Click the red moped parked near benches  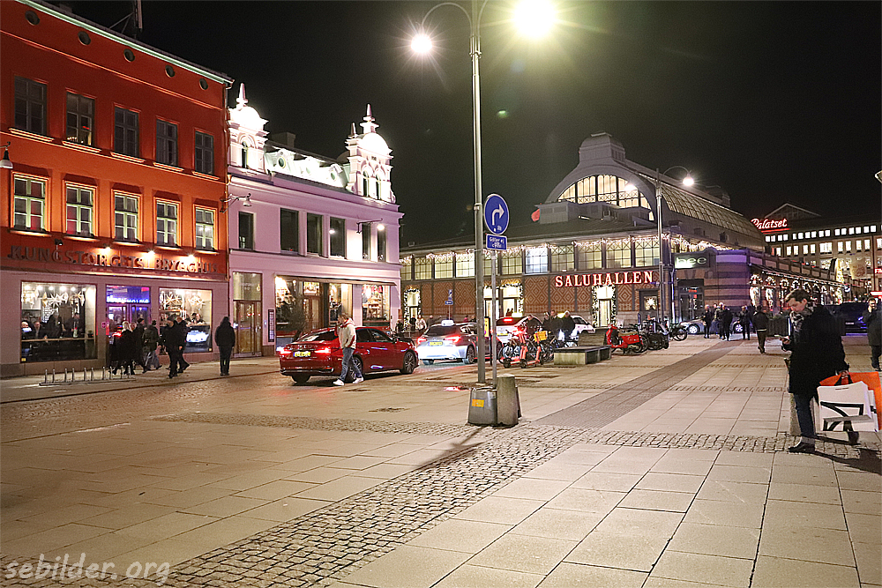point(624,339)
